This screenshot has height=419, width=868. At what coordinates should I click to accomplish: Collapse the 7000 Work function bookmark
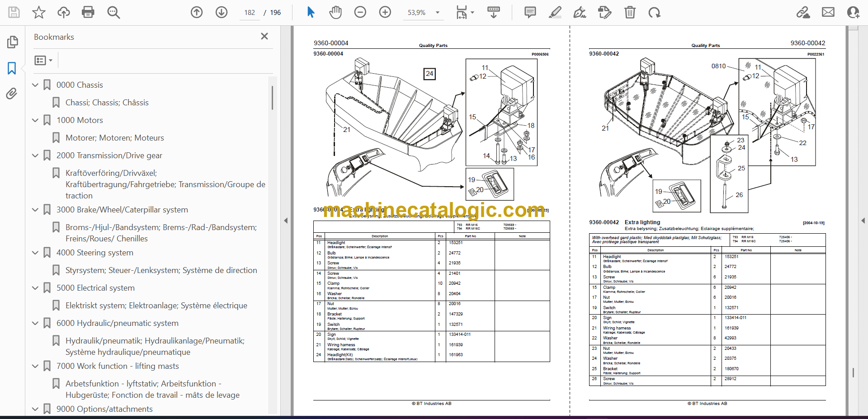point(35,366)
